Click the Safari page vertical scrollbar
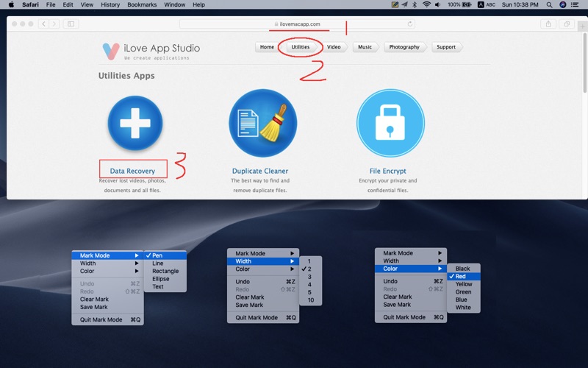 pyautogui.click(x=584, y=63)
